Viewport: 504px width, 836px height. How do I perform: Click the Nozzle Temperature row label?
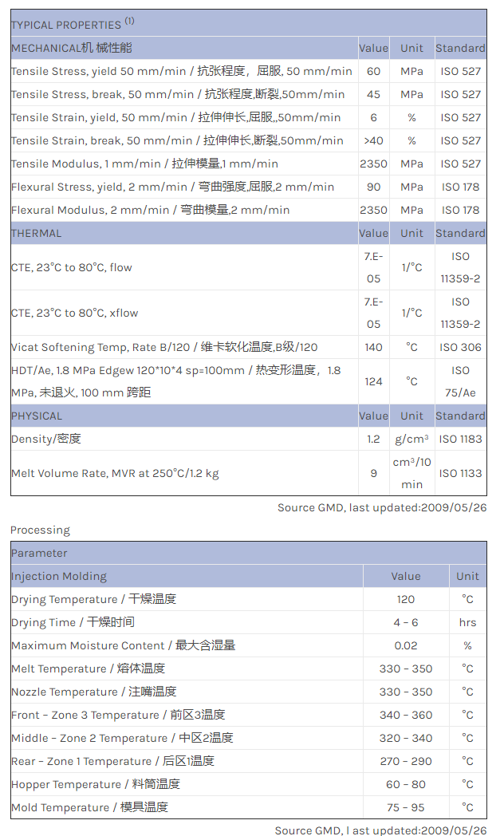click(x=93, y=692)
